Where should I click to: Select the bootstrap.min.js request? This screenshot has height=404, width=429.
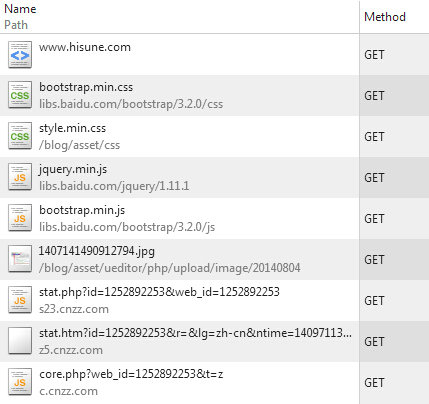coord(214,218)
